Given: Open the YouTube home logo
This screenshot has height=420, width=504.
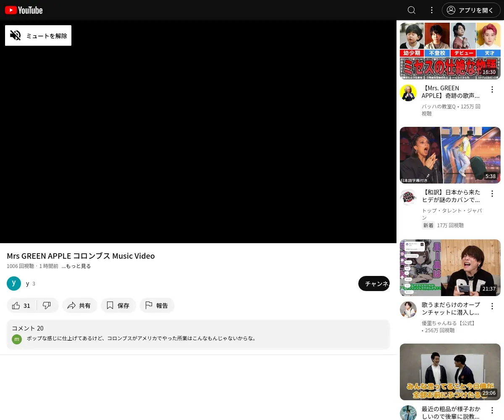Looking at the screenshot, I should pos(24,10).
